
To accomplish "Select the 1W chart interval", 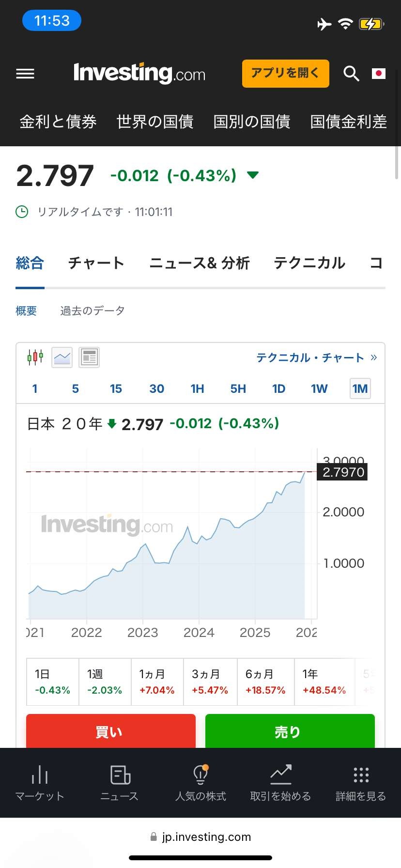I will pos(319,388).
